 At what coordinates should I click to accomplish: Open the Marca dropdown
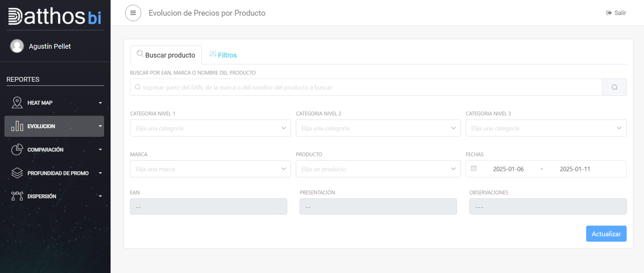coord(210,169)
